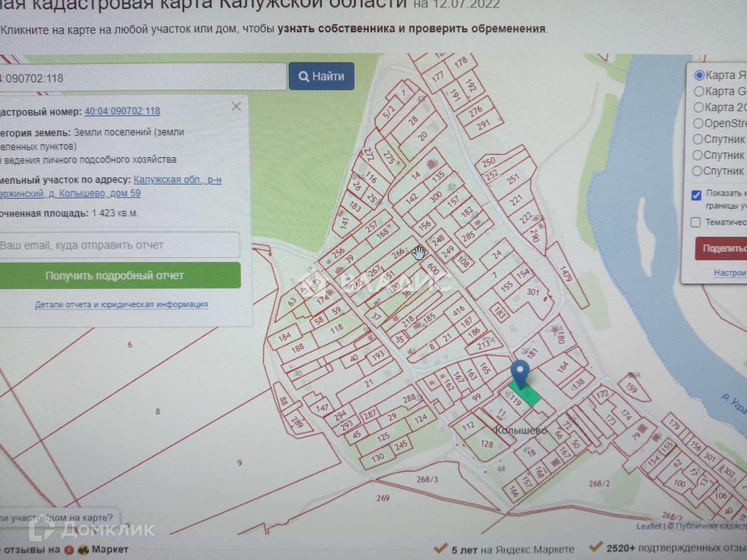Select parcel labeled 138
Screen dimensions: 747x560
[x=578, y=384]
